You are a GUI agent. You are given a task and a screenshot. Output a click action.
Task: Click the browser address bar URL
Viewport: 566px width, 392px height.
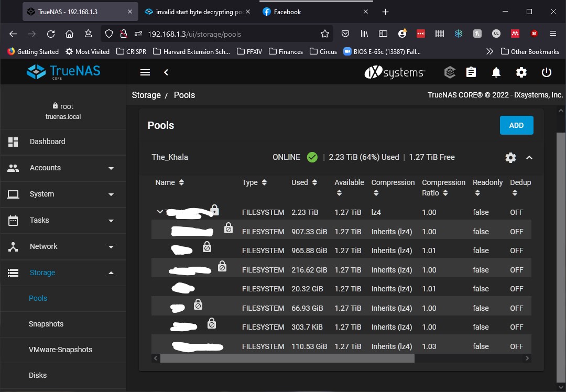point(194,34)
